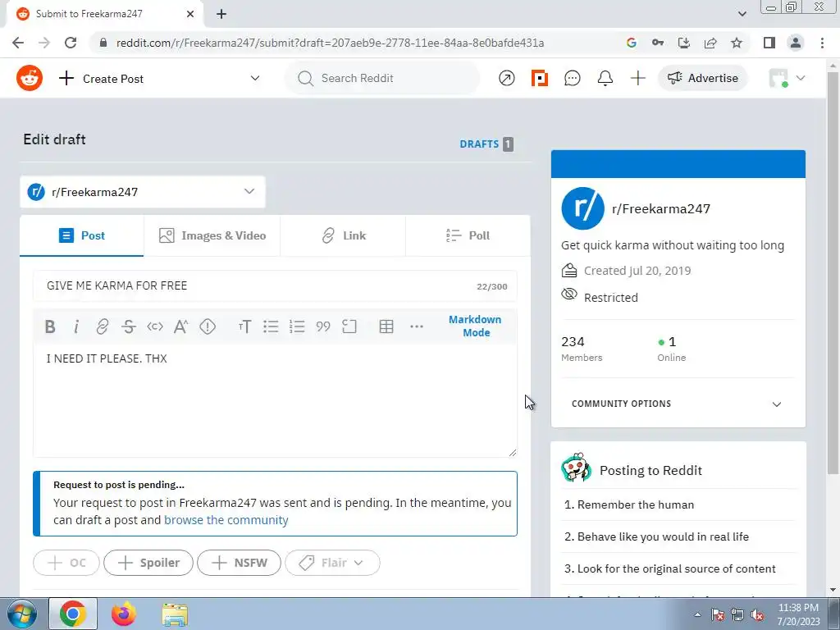Insert a hyperlink via link icon
The width and height of the screenshot is (840, 630).
click(x=103, y=326)
